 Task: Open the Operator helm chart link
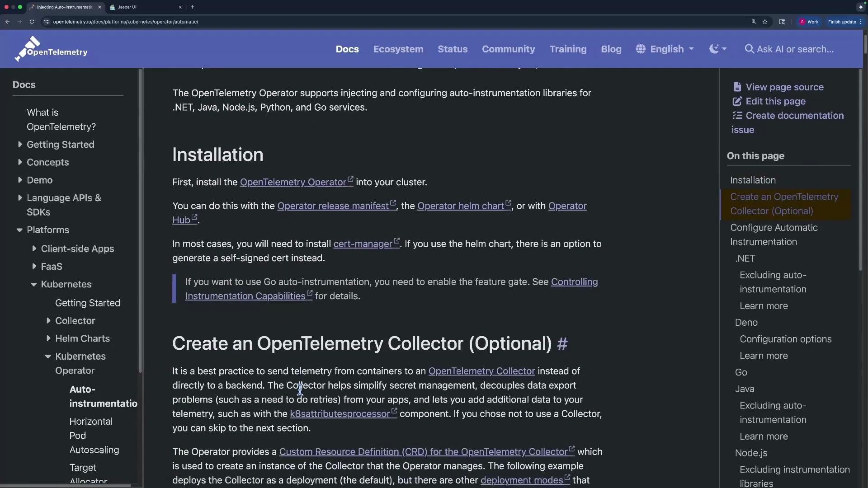coord(464,206)
